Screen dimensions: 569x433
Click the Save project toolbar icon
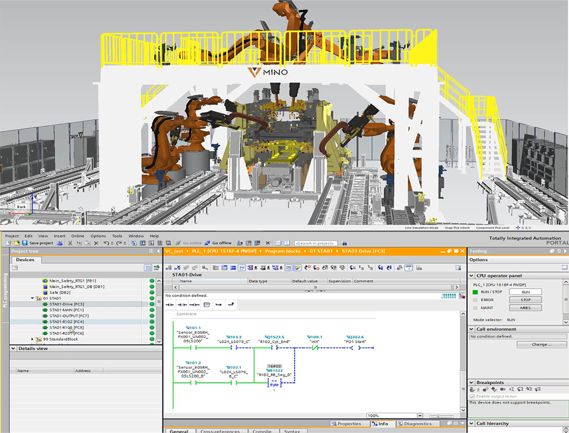25,243
